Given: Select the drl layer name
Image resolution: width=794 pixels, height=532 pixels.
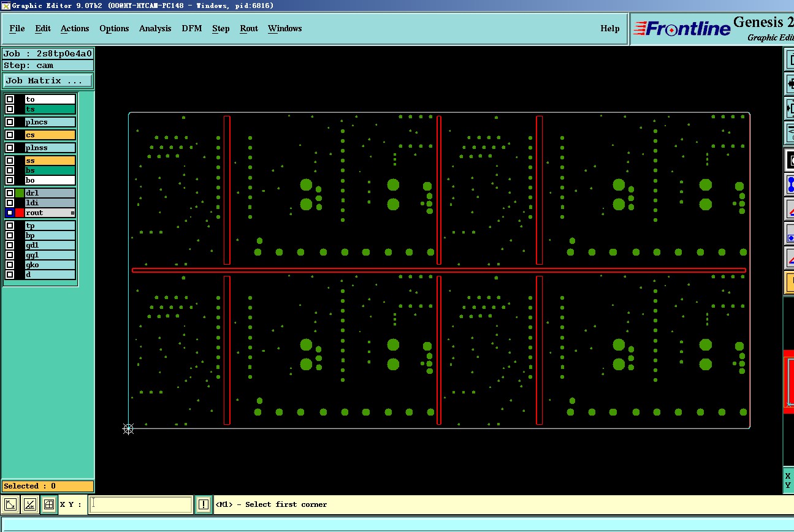Looking at the screenshot, I should 50,193.
